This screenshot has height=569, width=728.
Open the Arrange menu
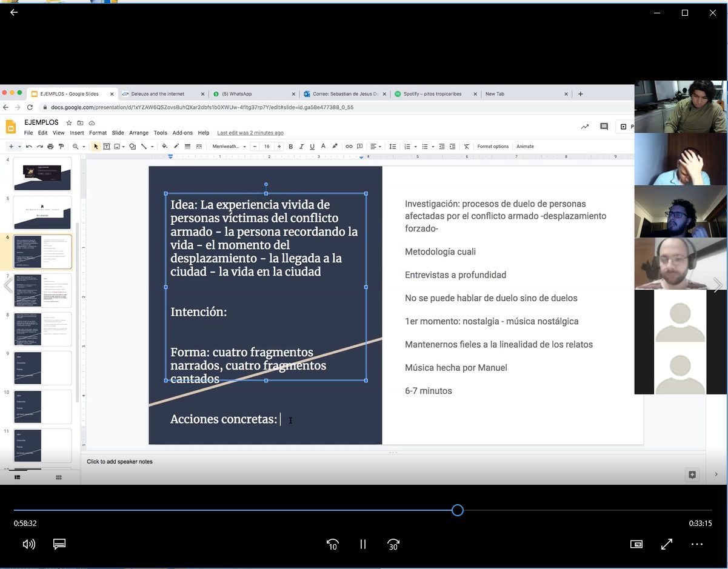[x=139, y=133]
